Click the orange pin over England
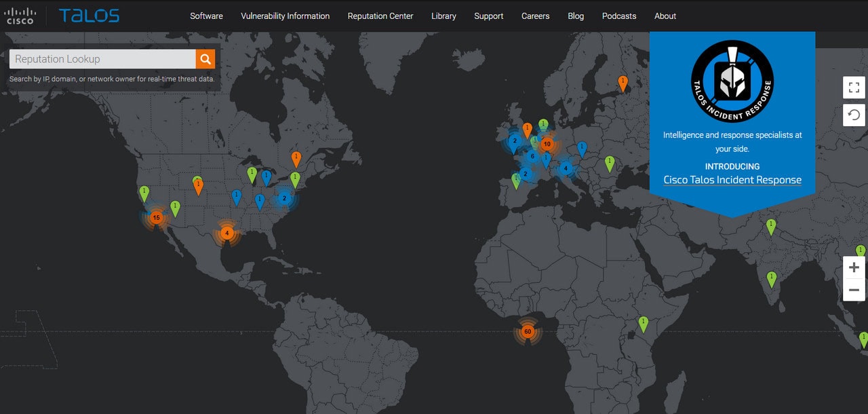The width and height of the screenshot is (868, 414). pyautogui.click(x=527, y=130)
